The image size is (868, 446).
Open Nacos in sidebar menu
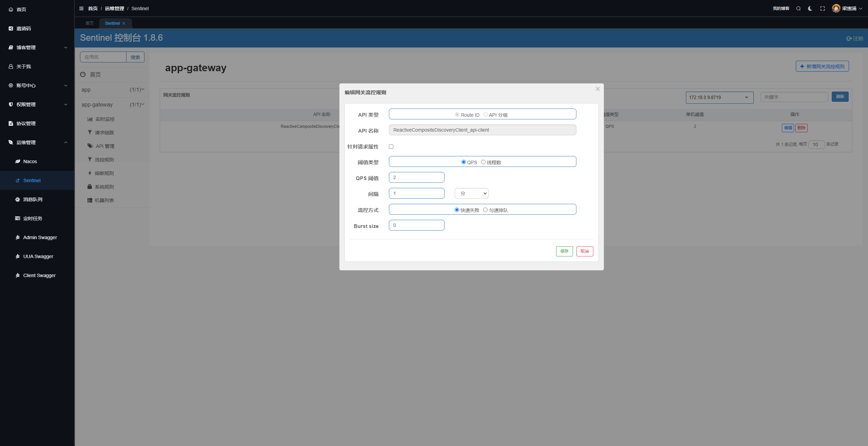(30, 161)
